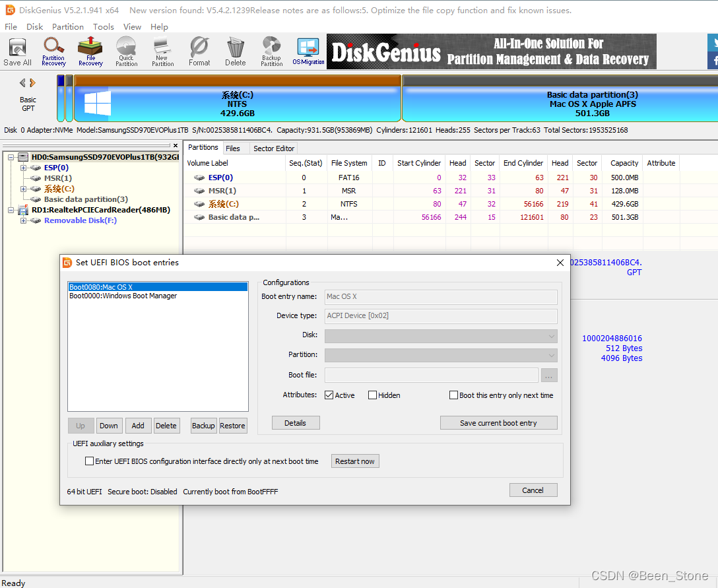Click the Boot file input field
This screenshot has height=588, width=718.
point(432,376)
